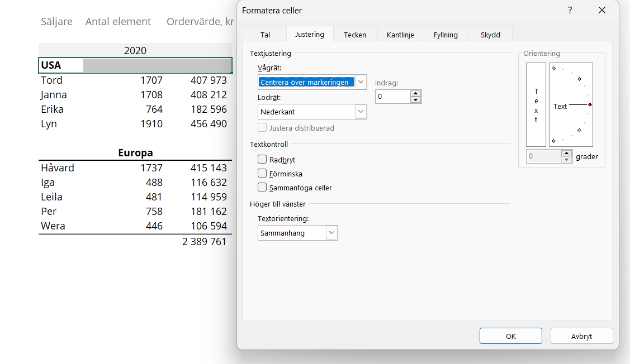Select the vertical Text orientation box
Screen dimensions: 630x364
tap(536, 104)
